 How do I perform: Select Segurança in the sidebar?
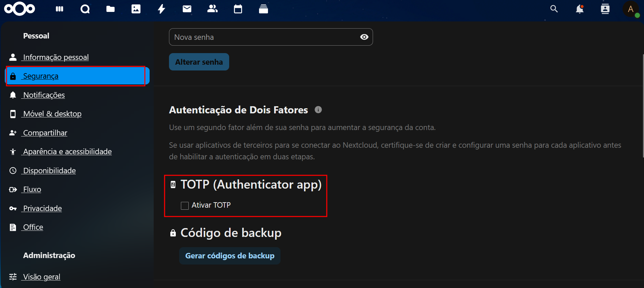[x=78, y=76]
